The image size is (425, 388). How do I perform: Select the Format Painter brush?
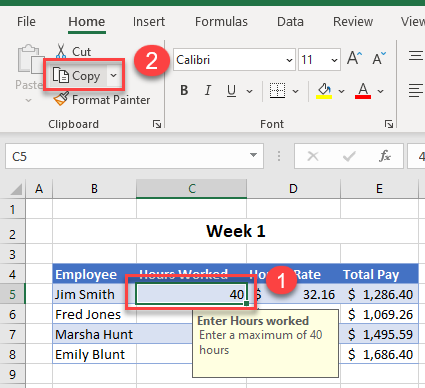(61, 99)
